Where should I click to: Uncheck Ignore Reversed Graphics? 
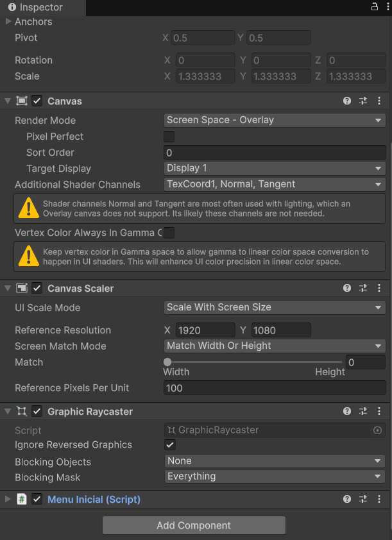[170, 444]
